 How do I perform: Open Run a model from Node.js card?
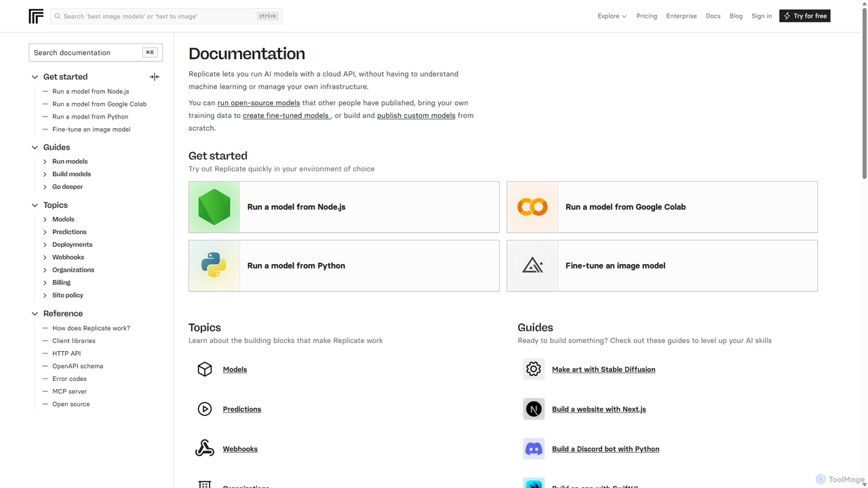point(344,207)
